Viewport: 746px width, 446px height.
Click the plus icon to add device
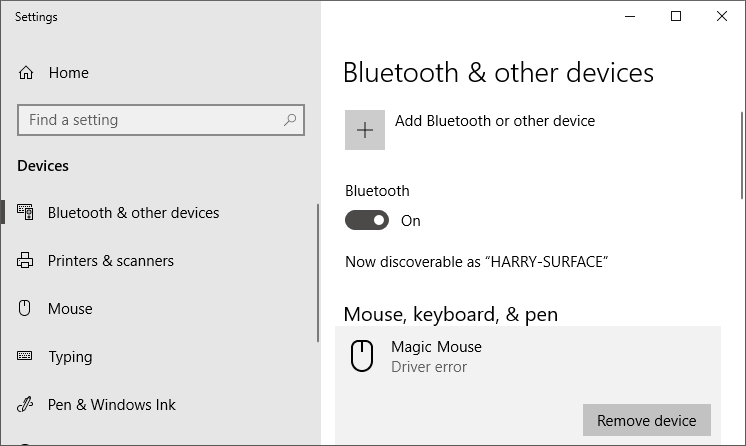365,130
